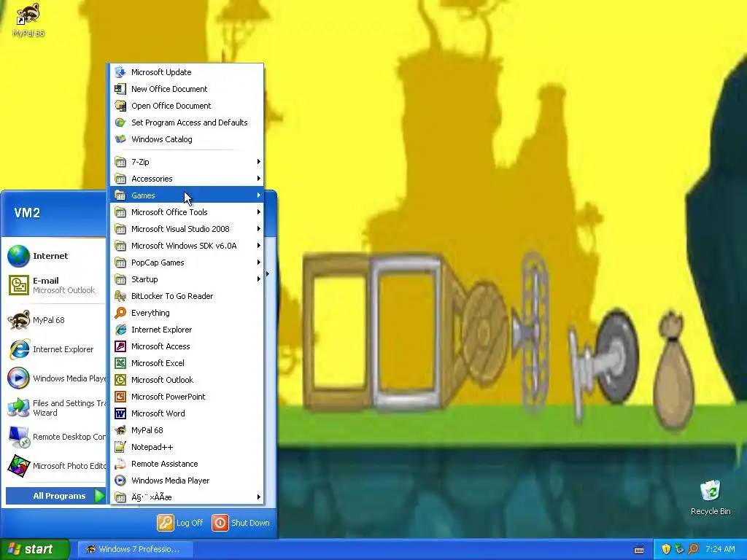Viewport: 747px width, 560px height.
Task: Click the Microsoft Visual Studio 2008 label
Action: point(180,229)
